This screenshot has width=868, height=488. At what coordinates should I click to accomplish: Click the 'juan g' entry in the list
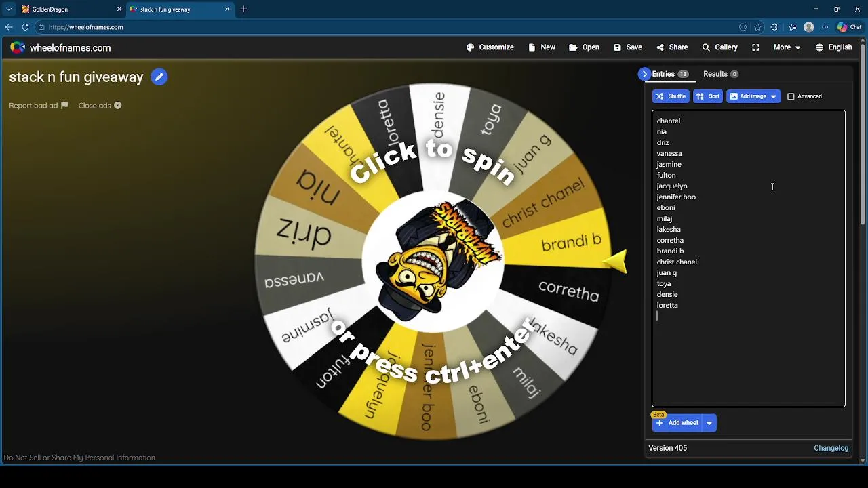tap(666, 272)
